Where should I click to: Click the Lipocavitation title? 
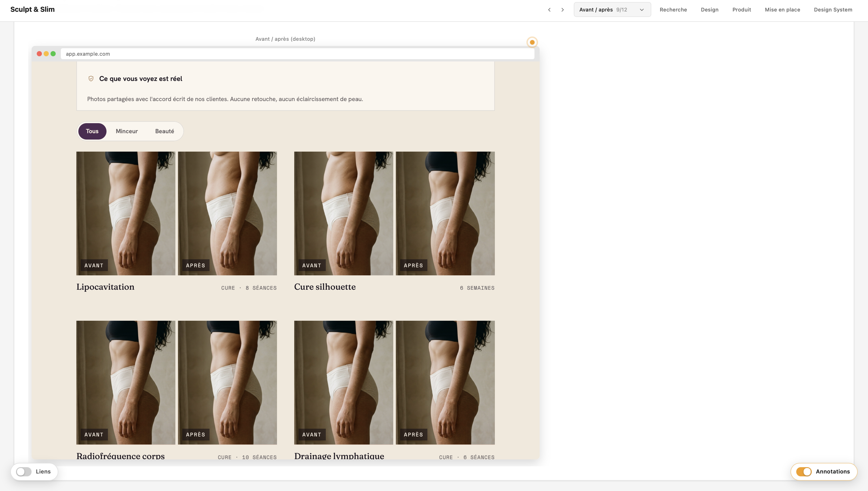[x=105, y=287]
